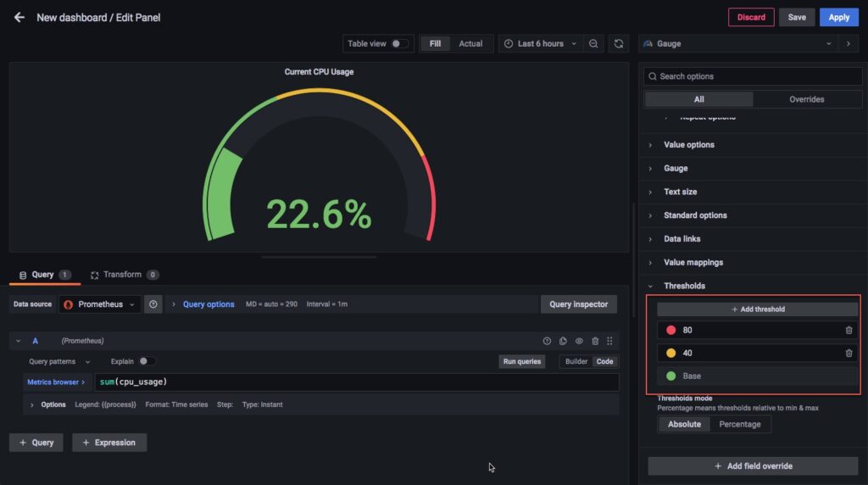Click the Search options field
Screen dimensions: 868x485
pyautogui.click(x=753, y=76)
